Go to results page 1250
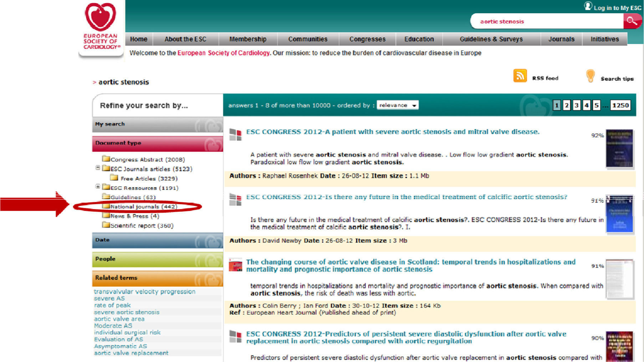This screenshot has width=644, height=362. 620,105
